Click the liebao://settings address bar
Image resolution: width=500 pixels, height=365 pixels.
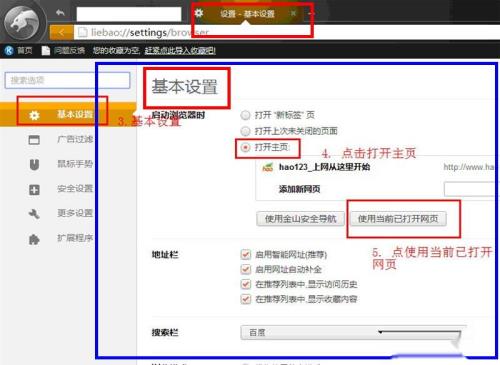(x=287, y=32)
